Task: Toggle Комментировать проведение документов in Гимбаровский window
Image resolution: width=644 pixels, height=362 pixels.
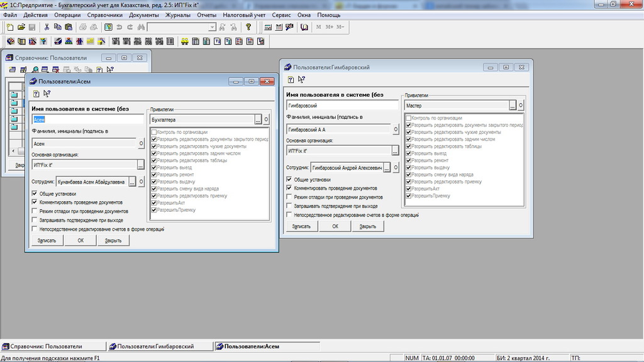Action: (289, 188)
